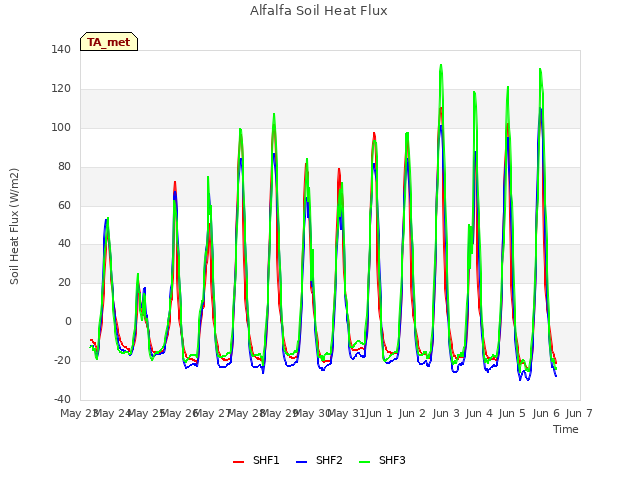Screen dimensions: 640x480
Task: Click the Soil Heat Flux (W/m2) axis label
Action: click(x=14, y=226)
